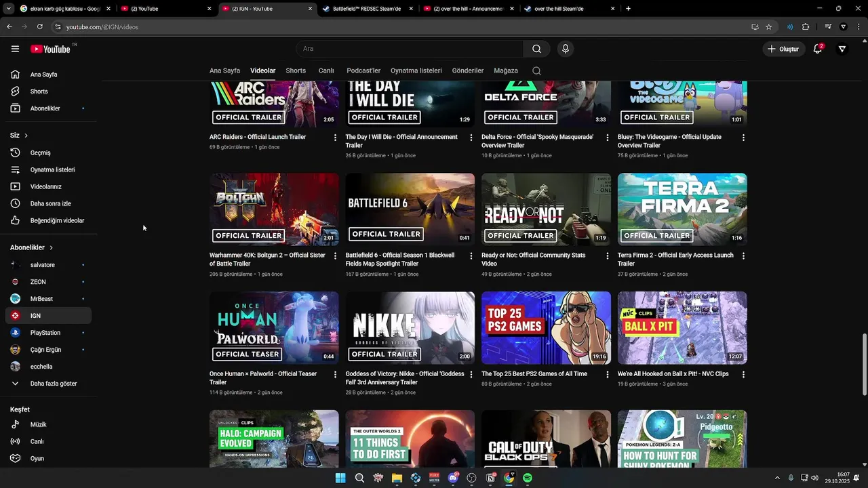Switch to Battlefield REDSEC Steam browser tab
Viewport: 868px width, 488px height.
coord(367,9)
